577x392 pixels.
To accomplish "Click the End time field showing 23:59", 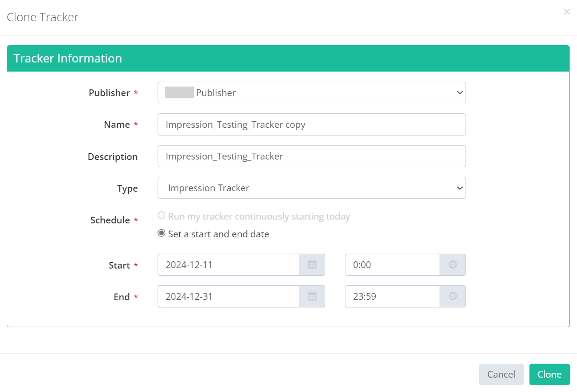I will [392, 296].
